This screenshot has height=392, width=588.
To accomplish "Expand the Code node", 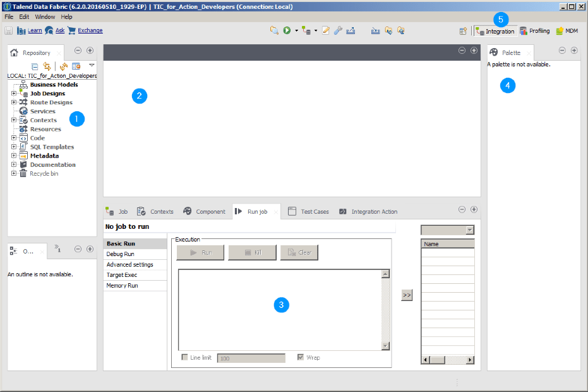I will [x=14, y=138].
